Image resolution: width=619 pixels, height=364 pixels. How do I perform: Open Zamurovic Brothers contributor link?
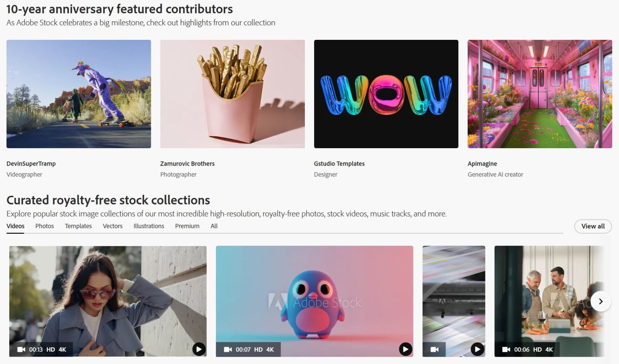click(187, 164)
